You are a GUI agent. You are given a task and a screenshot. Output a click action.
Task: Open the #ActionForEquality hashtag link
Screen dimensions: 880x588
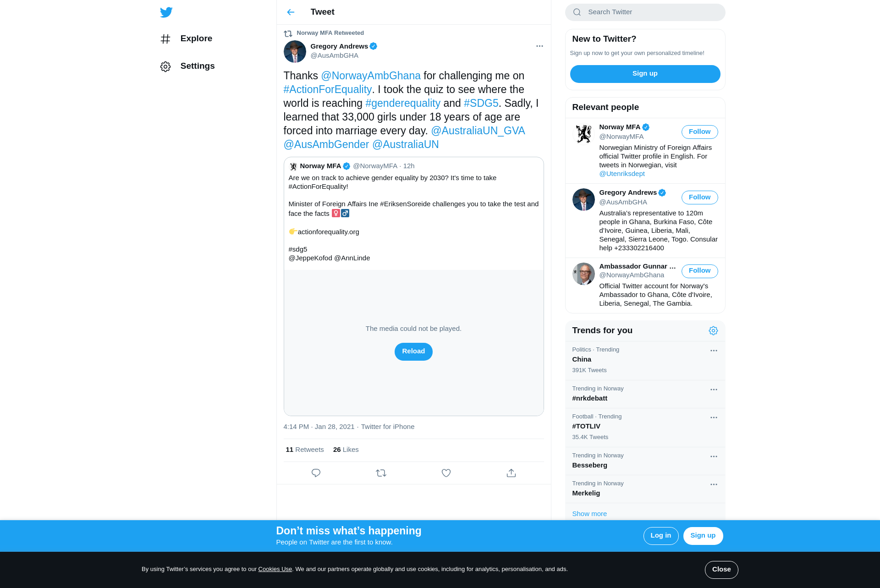point(327,89)
